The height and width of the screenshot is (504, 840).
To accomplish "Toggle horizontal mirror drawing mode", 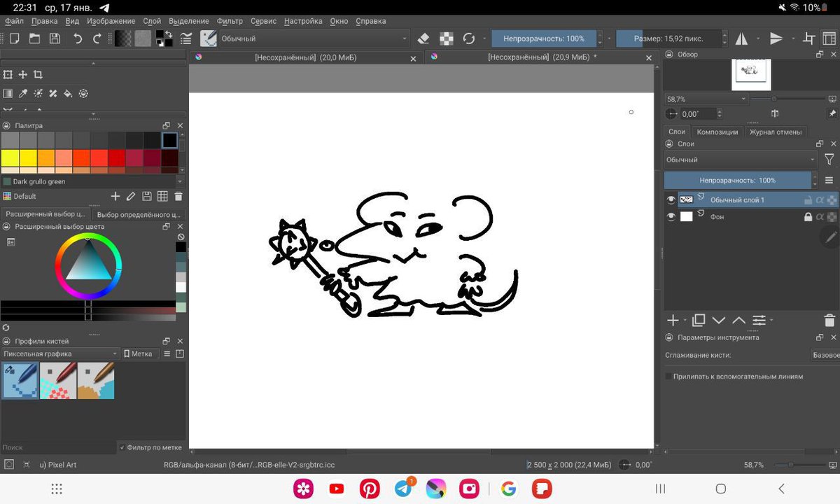I will click(741, 39).
